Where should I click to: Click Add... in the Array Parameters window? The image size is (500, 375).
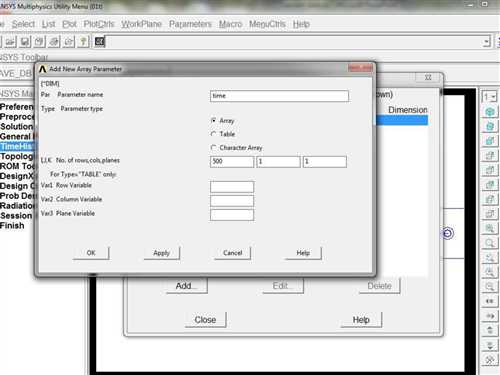(187, 286)
